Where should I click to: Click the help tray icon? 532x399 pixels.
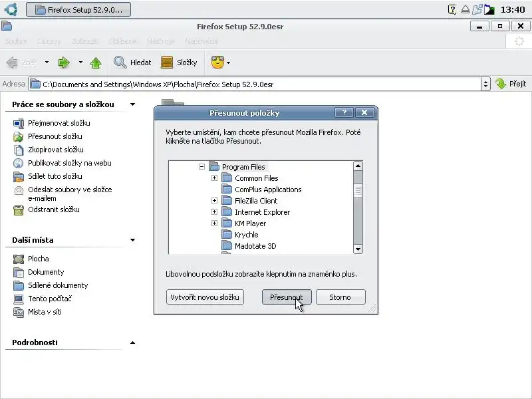point(452,9)
